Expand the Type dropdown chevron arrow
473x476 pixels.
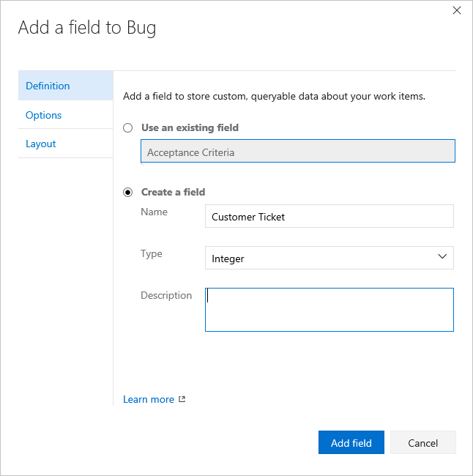click(x=442, y=256)
